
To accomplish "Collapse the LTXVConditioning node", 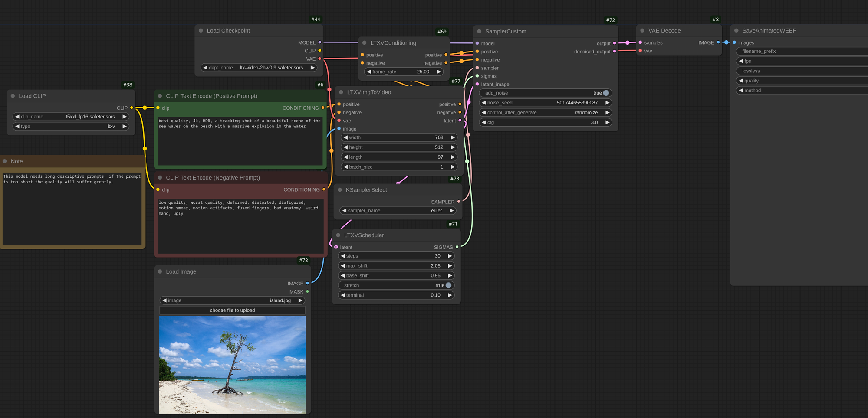I will (364, 43).
